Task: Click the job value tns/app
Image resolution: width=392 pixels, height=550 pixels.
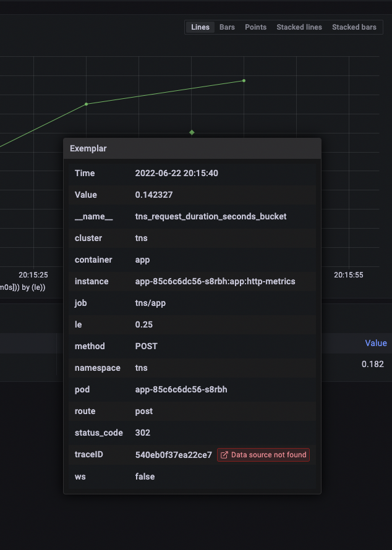Action: coord(150,303)
